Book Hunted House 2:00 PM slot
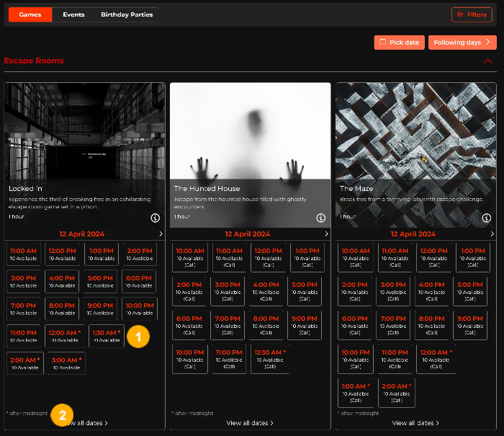 pyautogui.click(x=189, y=292)
